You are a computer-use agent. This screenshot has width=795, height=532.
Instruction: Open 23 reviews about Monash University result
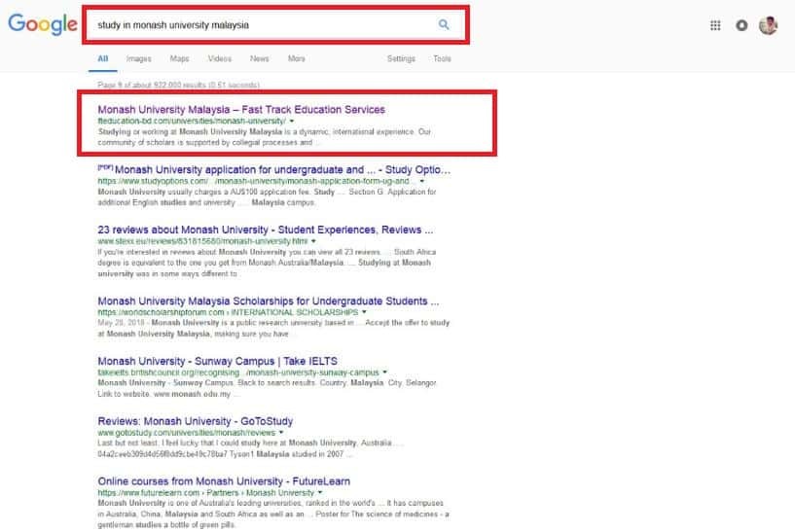point(266,231)
